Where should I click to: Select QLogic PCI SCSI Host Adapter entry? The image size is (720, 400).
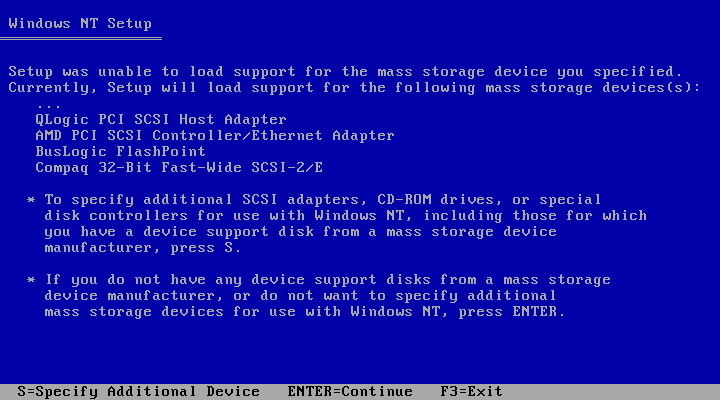tap(160, 119)
